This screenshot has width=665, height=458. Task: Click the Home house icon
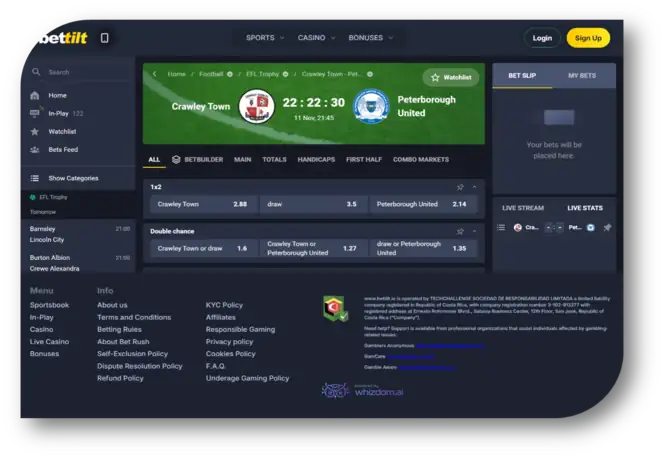click(x=35, y=95)
